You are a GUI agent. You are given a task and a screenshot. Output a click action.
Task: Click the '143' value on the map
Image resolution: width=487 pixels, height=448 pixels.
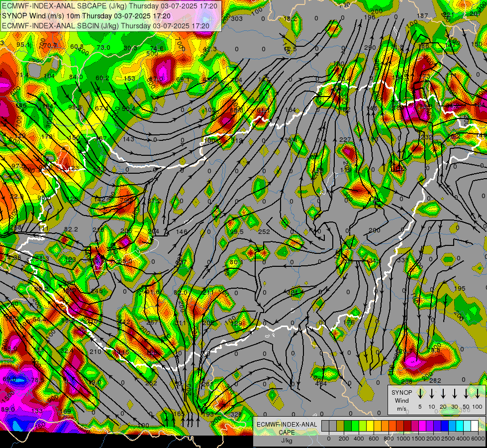128,139
